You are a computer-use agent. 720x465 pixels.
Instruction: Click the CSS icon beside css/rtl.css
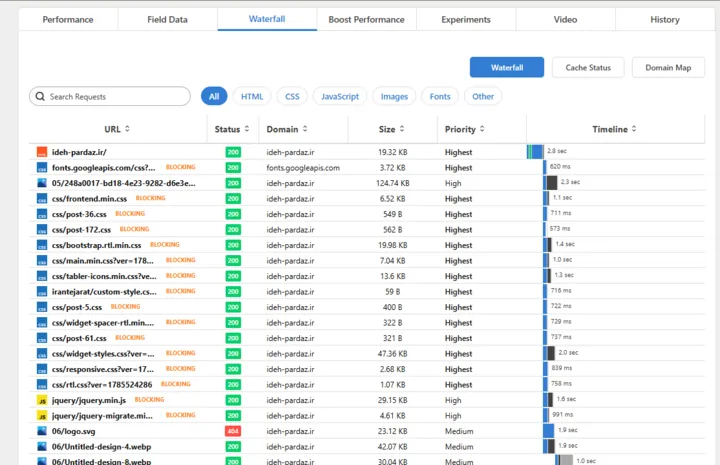tap(42, 385)
